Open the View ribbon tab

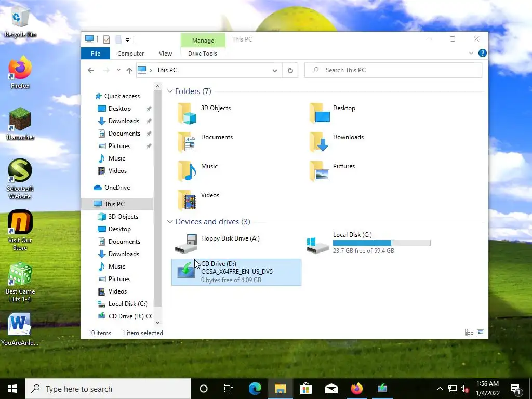(165, 54)
